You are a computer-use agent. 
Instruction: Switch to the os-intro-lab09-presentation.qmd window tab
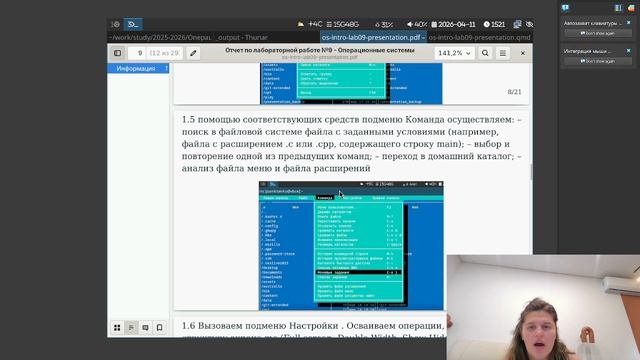[480, 37]
